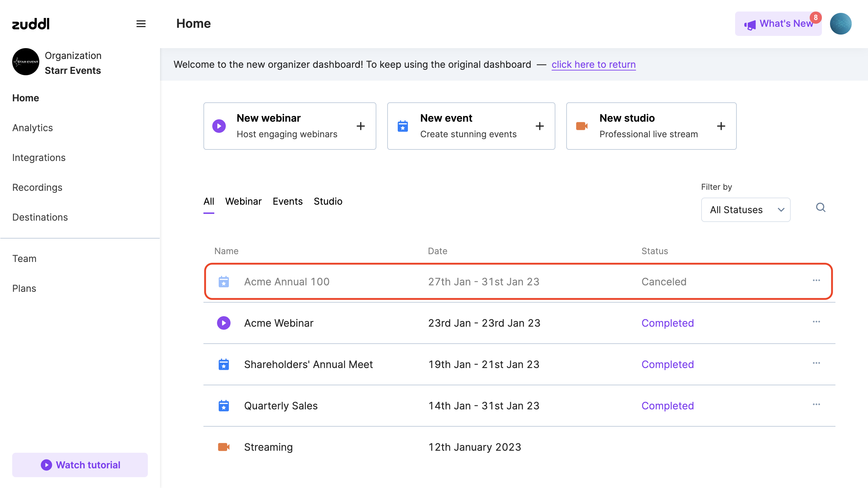
Task: Open three-dot menu for Acme Annual 100
Action: [816, 280]
